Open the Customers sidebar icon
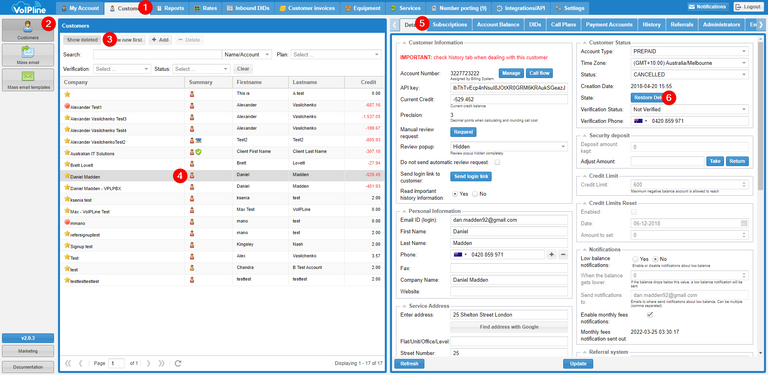 (28, 30)
